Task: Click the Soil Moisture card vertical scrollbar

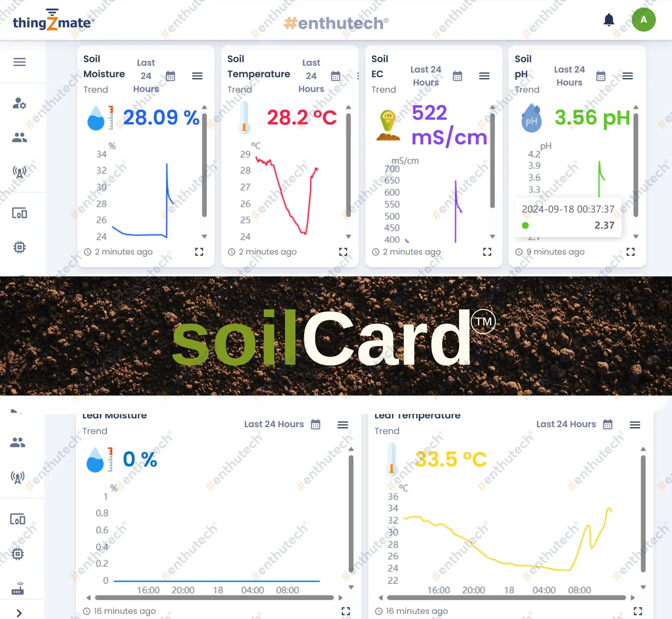Action: pyautogui.click(x=204, y=165)
